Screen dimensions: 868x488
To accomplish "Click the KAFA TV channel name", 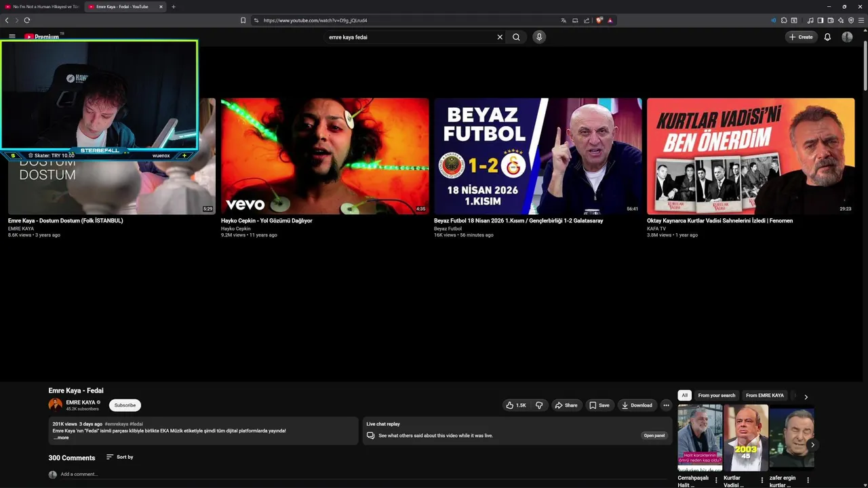I will (x=656, y=228).
